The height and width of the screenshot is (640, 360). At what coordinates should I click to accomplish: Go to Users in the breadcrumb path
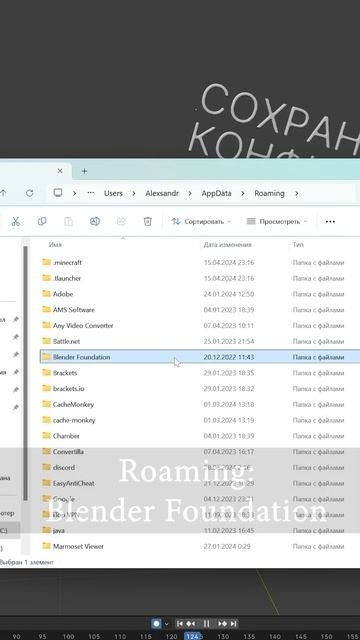113,193
